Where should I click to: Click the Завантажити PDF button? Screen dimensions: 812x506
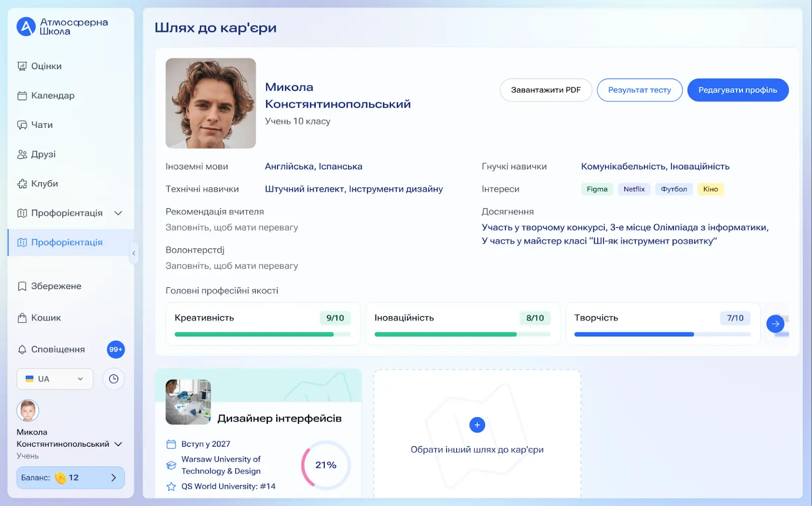tap(546, 90)
